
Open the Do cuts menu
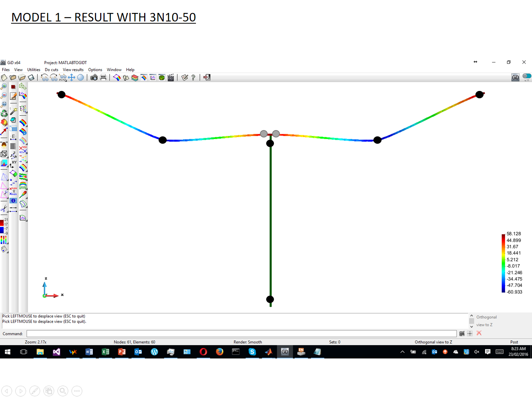point(51,69)
